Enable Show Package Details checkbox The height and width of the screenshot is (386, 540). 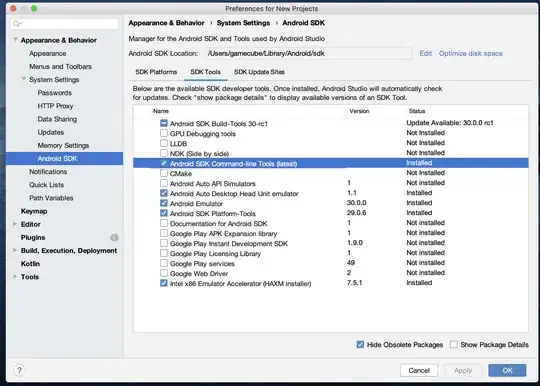click(454, 344)
